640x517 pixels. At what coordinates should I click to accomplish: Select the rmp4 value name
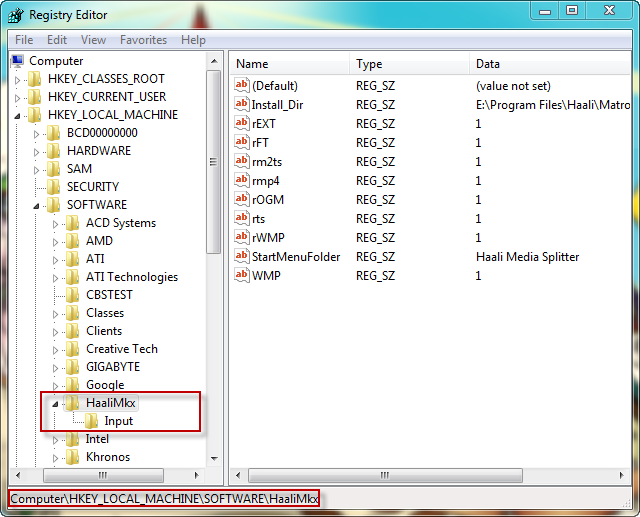tap(266, 181)
